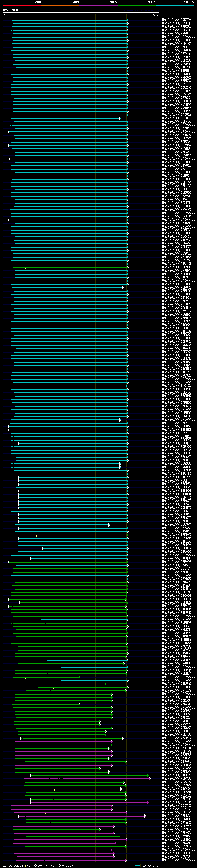Click the UniRef100_A6R3G3 entry
This screenshot has width=197, height=868.
[x=177, y=446]
